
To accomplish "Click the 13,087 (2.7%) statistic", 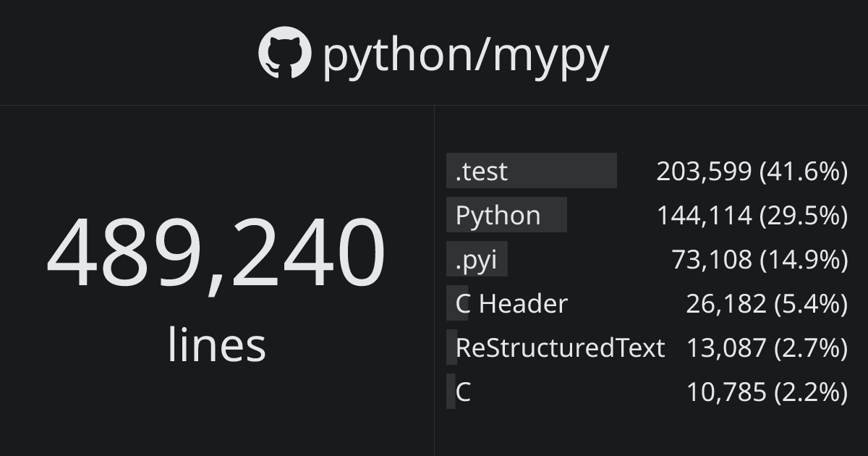I will pyautogui.click(x=767, y=348).
